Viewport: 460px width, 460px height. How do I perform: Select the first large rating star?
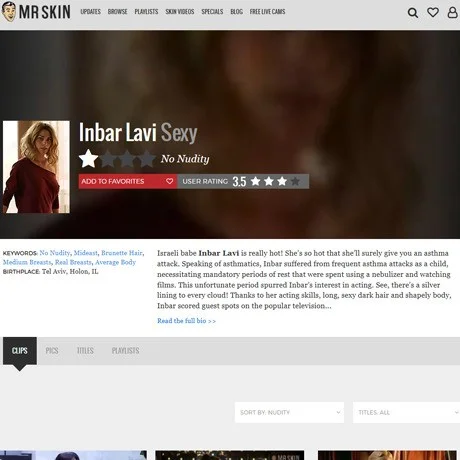click(88, 159)
